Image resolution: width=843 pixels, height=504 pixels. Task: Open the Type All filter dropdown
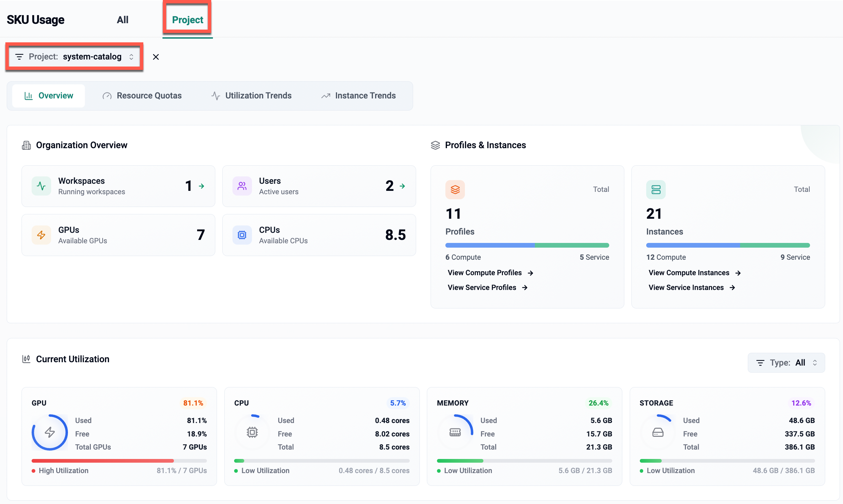coord(786,363)
